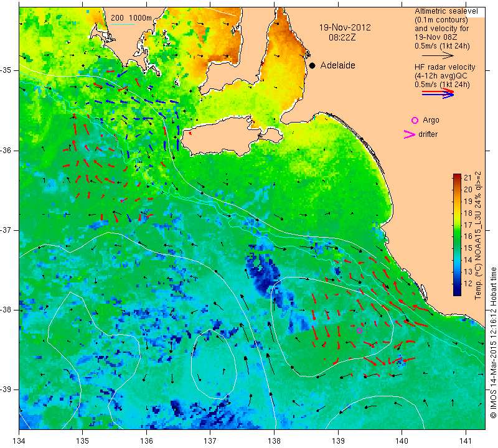Click the magenta drifter legend symbol
Image resolution: width=498 pixels, height=448 pixels.
click(410, 134)
